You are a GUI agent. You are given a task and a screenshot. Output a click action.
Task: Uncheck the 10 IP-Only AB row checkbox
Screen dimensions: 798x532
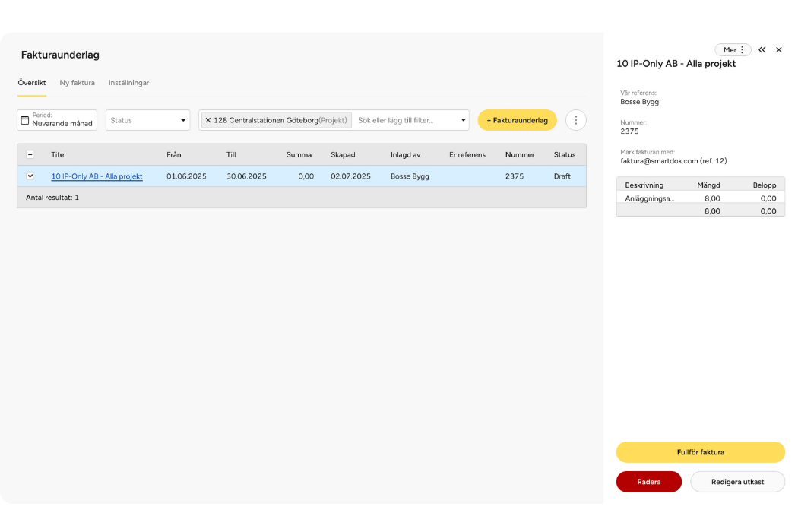click(30, 176)
